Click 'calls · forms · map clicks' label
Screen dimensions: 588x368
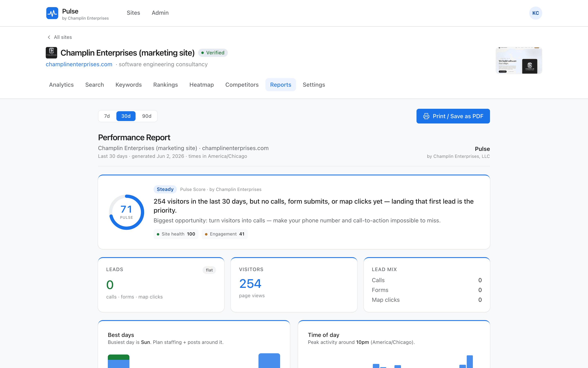tap(134, 297)
